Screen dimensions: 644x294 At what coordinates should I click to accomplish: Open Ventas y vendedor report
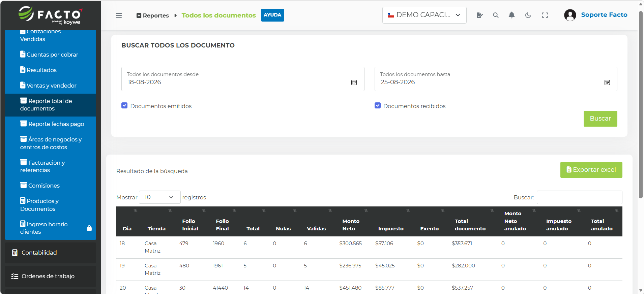pyautogui.click(x=51, y=86)
